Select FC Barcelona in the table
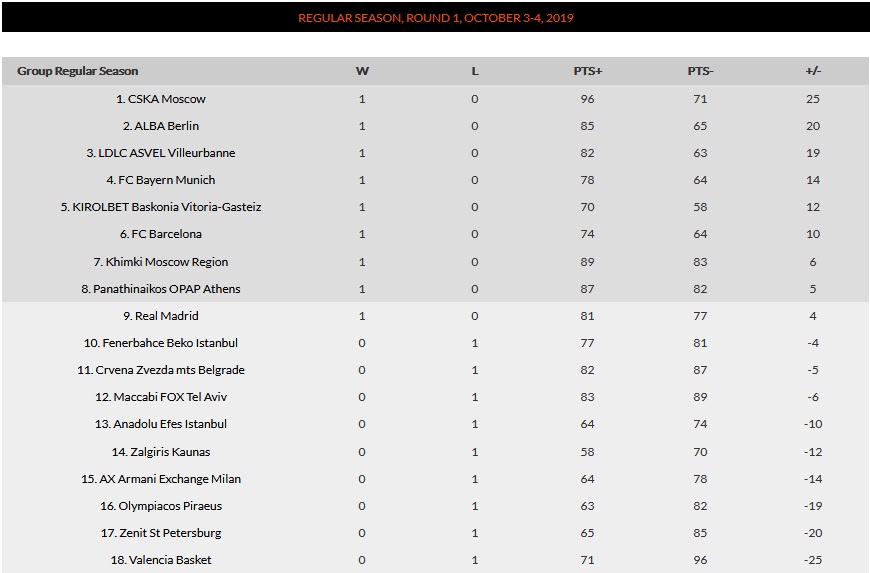The image size is (870, 573). click(x=161, y=234)
